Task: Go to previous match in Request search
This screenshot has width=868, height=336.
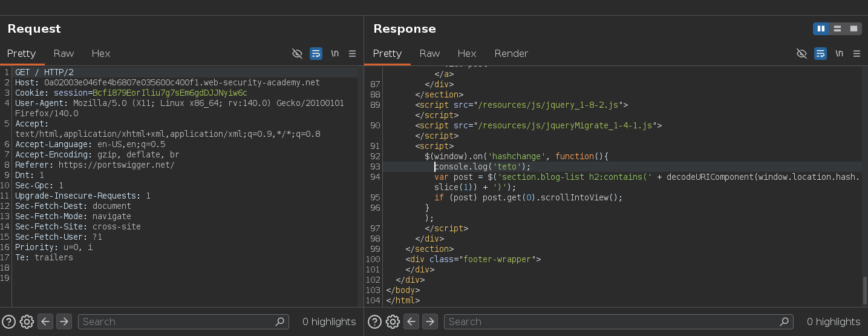Action: tap(45, 321)
